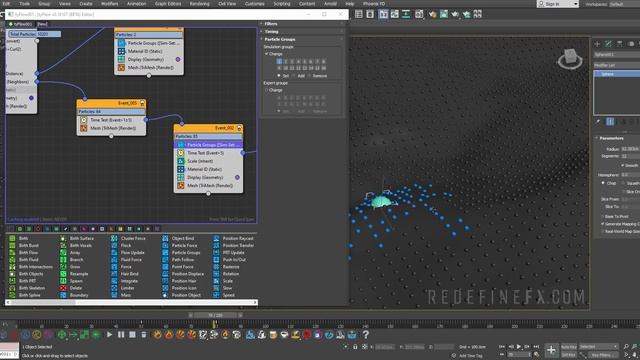Screen dimensions: 640x360
Task: Select the Chop radio button
Action: 603,183
